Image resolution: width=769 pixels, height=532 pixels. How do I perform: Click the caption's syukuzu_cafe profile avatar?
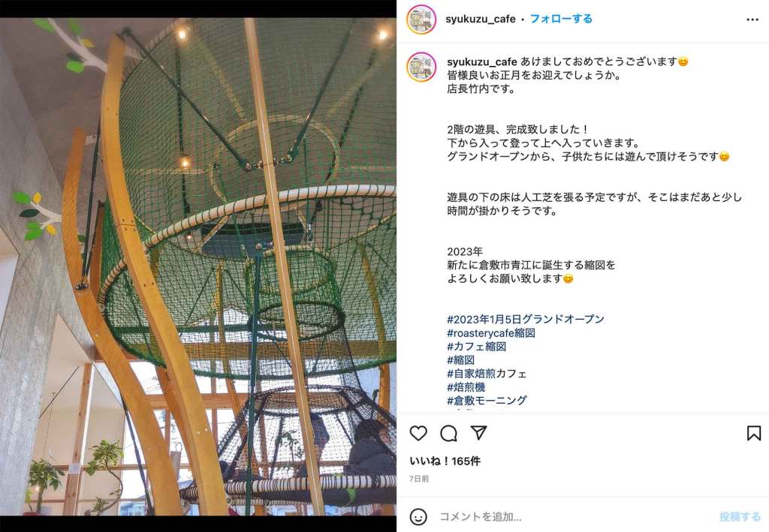click(421, 67)
